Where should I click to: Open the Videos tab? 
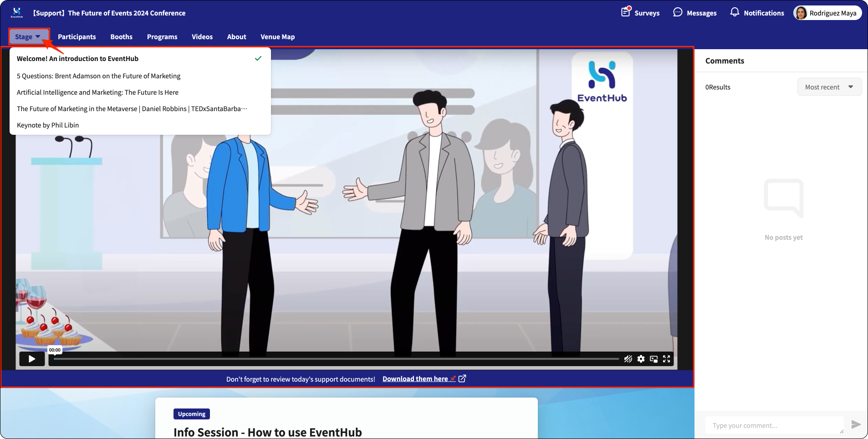(x=202, y=37)
